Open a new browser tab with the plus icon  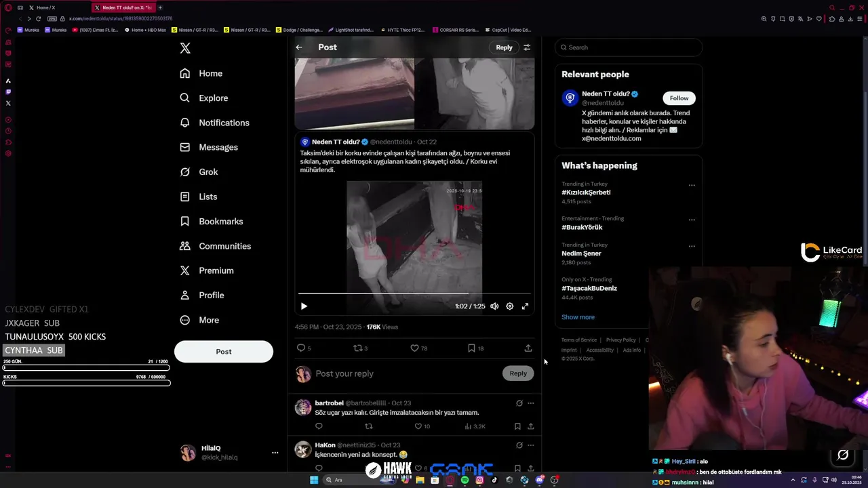160,7
